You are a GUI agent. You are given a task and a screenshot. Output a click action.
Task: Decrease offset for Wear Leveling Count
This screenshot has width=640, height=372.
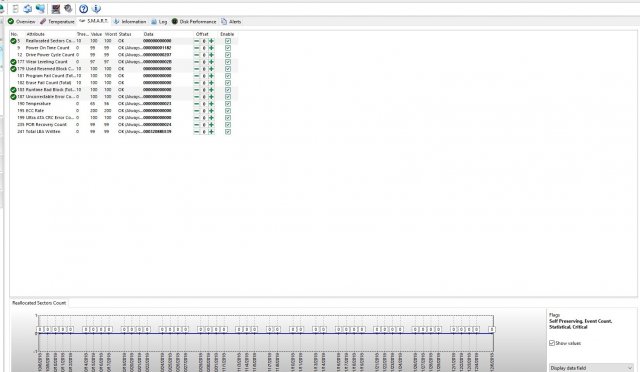tap(197, 62)
